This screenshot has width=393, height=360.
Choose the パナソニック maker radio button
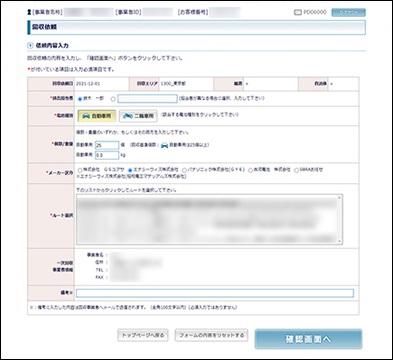click(x=184, y=170)
